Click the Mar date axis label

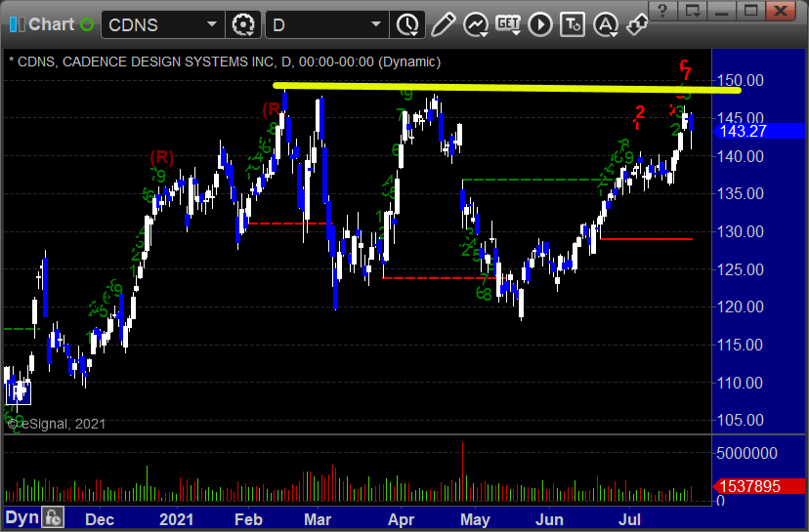pyautogui.click(x=318, y=519)
